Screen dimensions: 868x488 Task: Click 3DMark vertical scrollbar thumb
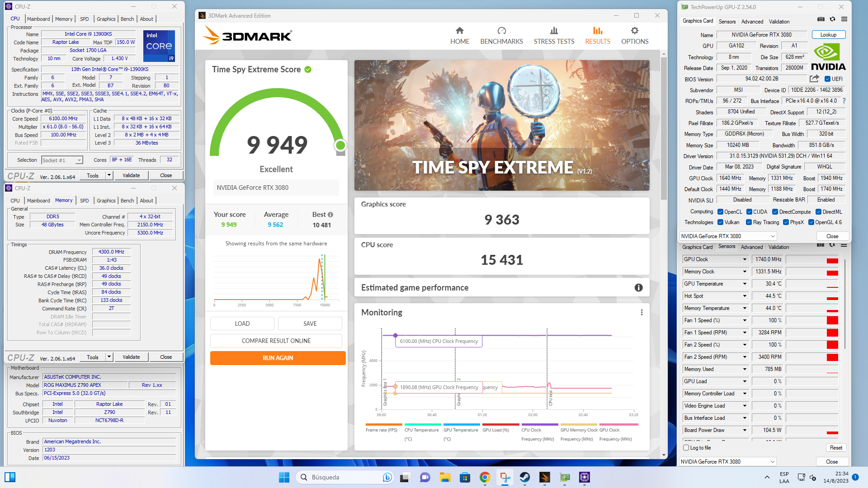coord(664,128)
